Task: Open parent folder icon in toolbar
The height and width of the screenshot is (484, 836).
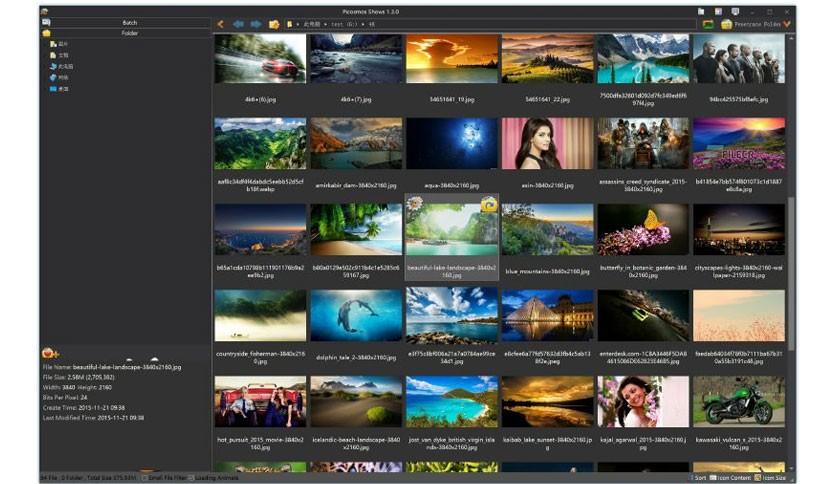Action: click(x=274, y=24)
